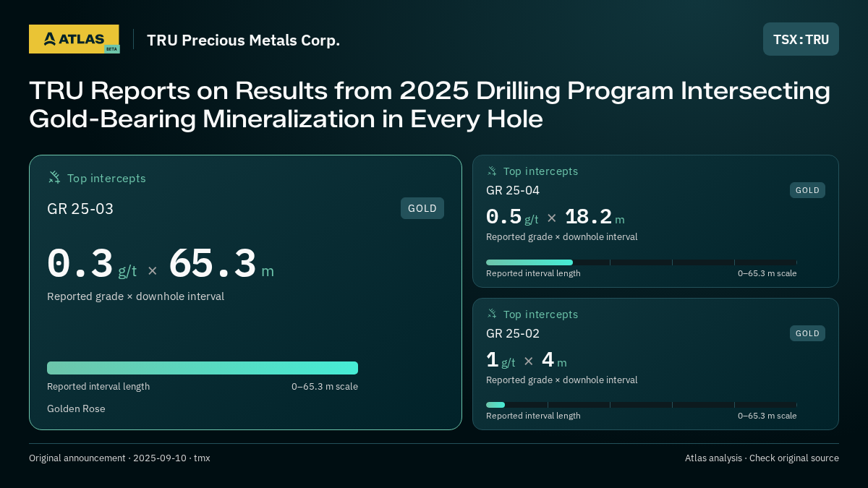Click the GR 25-02 interval length bar
The image size is (868, 488).
(x=642, y=405)
